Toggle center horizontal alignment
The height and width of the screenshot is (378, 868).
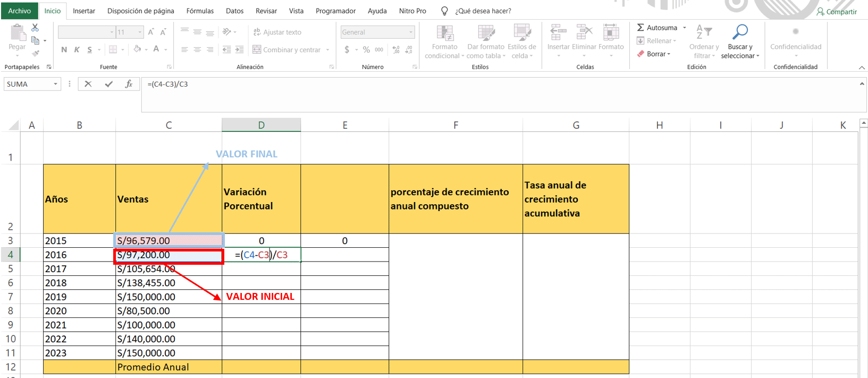[197, 49]
